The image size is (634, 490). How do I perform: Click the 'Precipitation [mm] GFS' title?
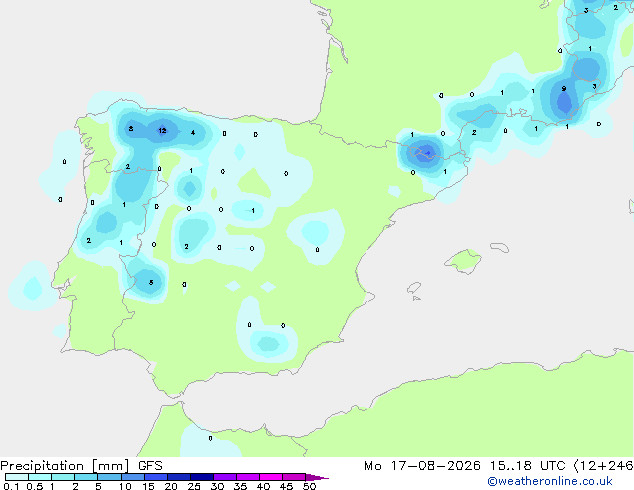click(x=81, y=466)
